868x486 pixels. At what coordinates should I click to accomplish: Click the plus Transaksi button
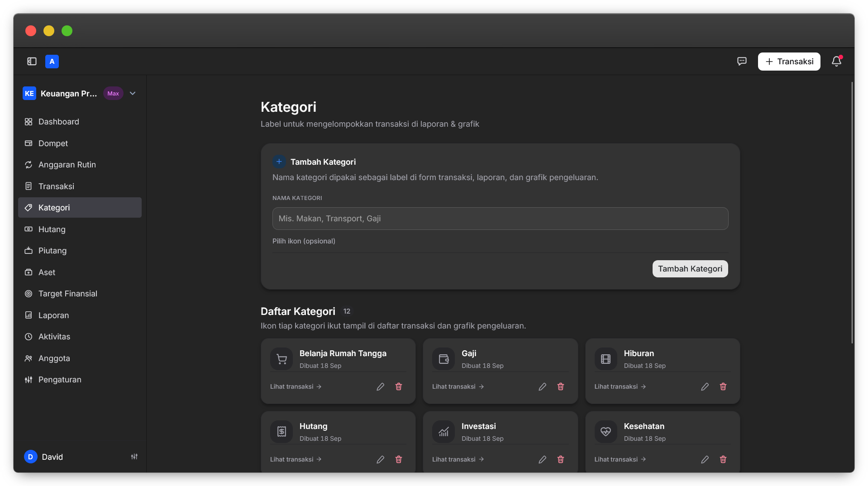point(789,62)
